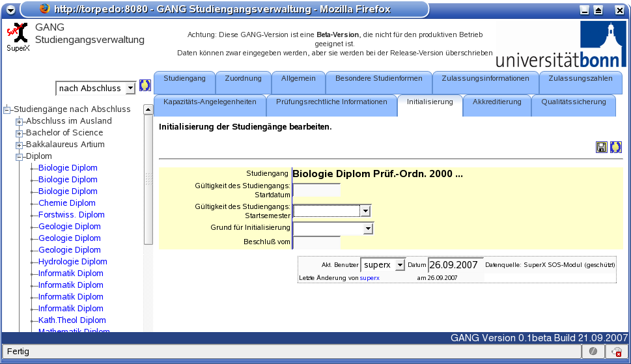This screenshot has height=364, width=631.
Task: Select 'Hydrologie Diplom' in the tree
Action: (x=72, y=262)
